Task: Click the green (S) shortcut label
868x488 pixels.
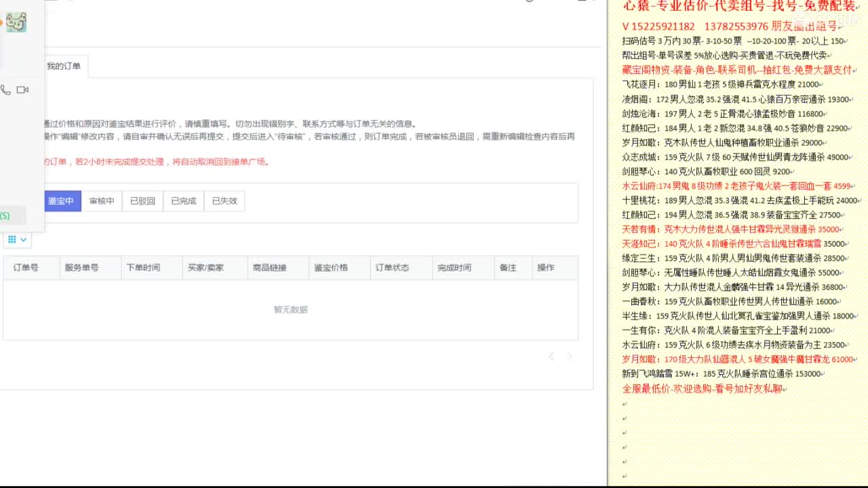Action: click(5, 215)
